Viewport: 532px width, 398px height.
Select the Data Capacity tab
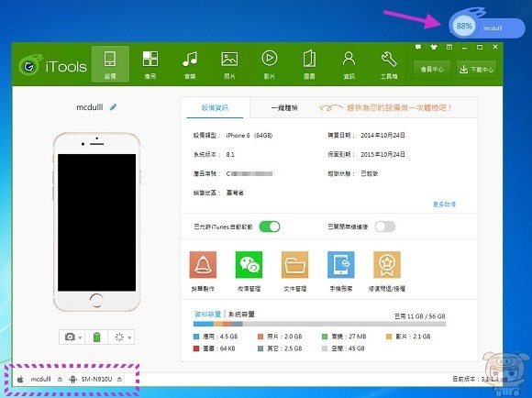[x=207, y=315]
